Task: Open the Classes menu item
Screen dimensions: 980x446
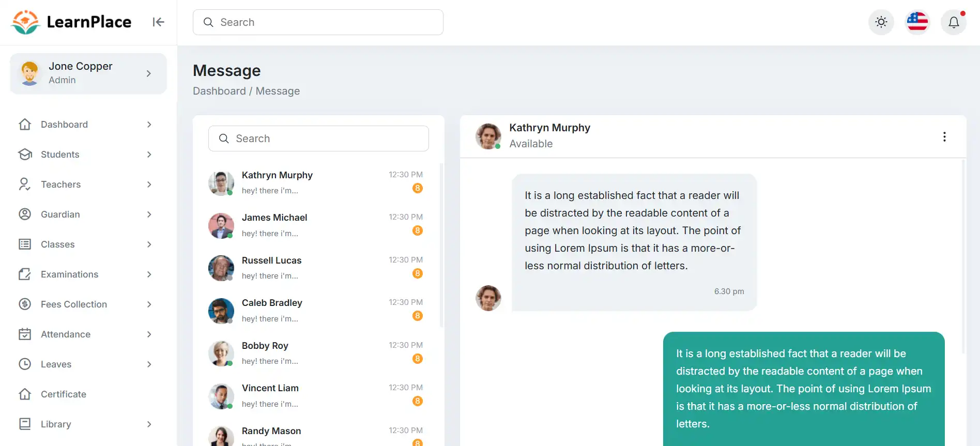Action: point(88,244)
